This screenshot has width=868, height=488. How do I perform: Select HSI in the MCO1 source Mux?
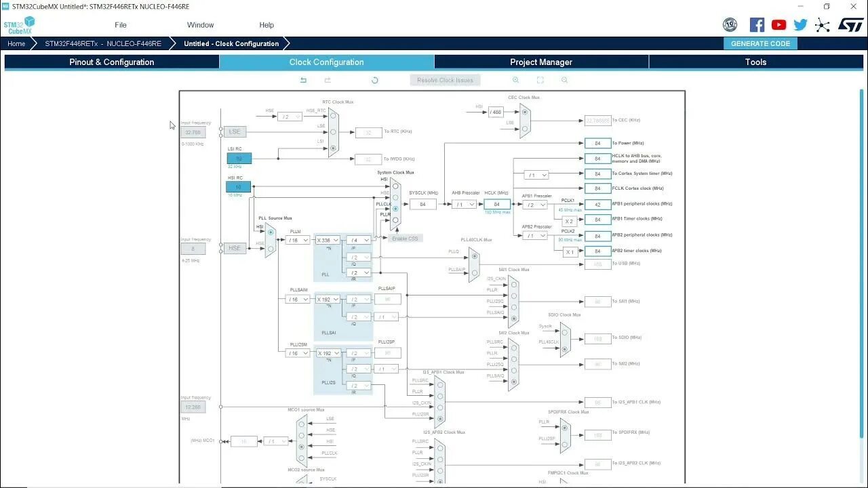point(302,447)
